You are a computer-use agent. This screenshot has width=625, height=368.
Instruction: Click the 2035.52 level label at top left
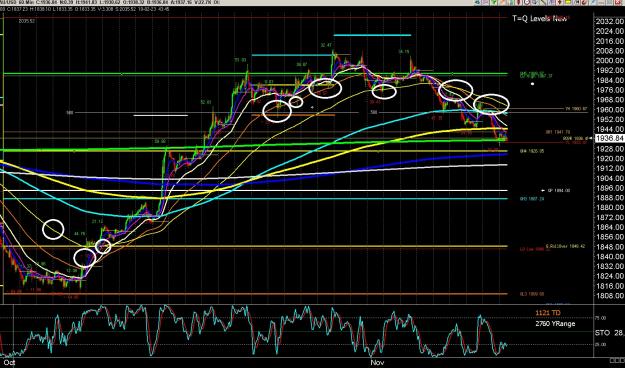[27, 21]
